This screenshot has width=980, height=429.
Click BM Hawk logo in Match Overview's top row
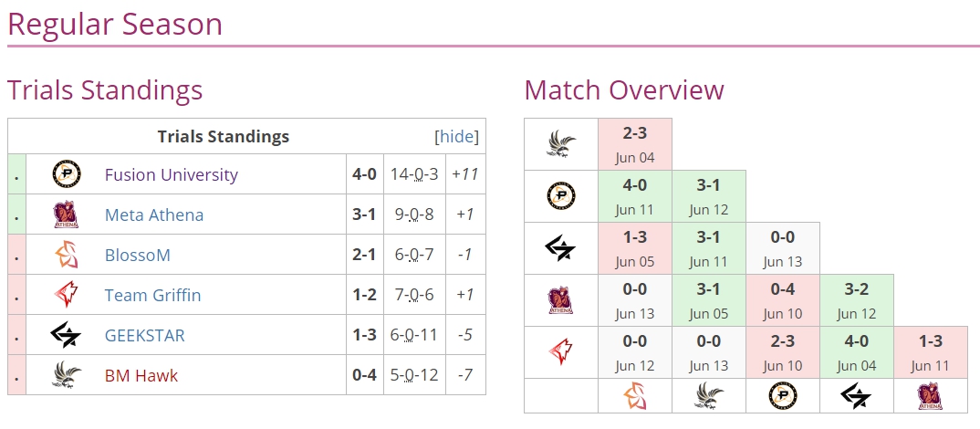561,144
